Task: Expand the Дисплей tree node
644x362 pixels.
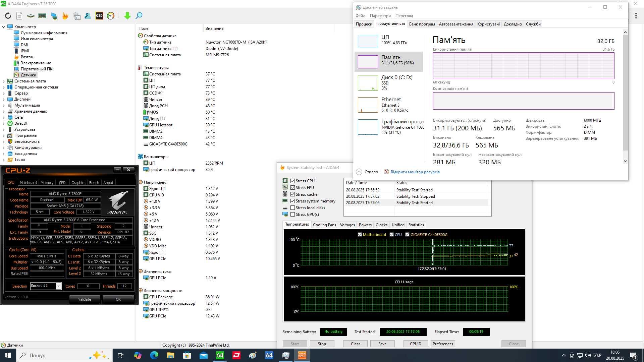Action: [x=4, y=99]
